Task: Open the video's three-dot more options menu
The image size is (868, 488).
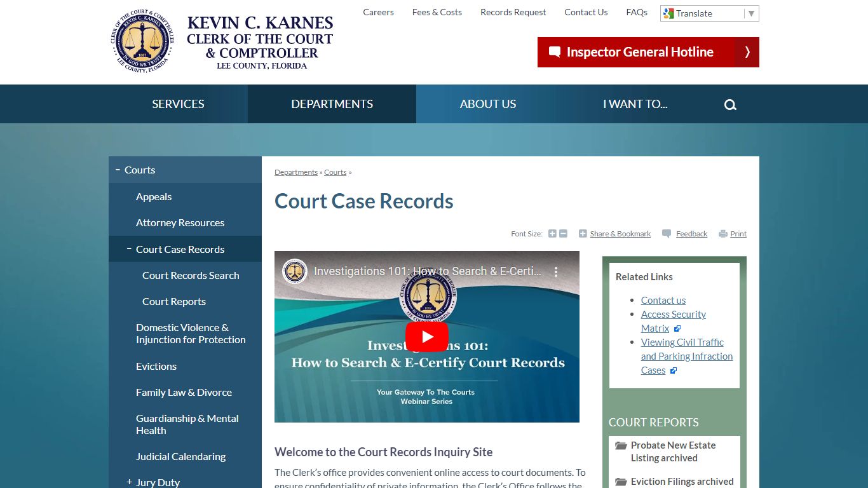Action: click(x=556, y=271)
